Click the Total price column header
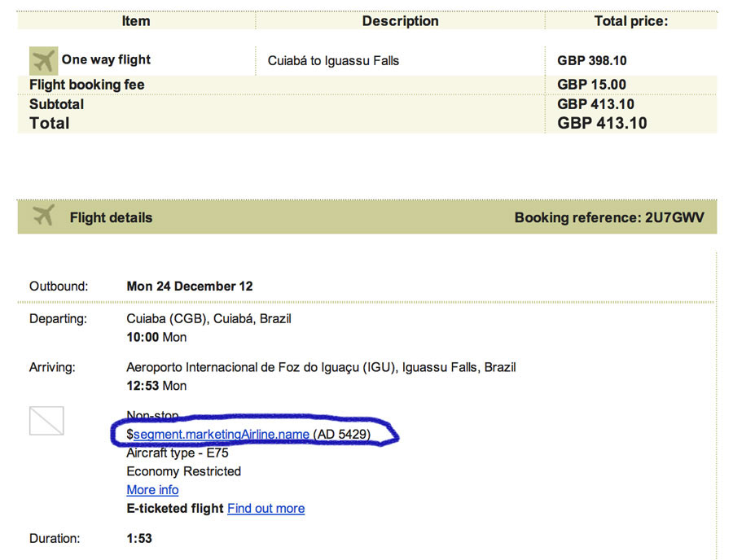 [631, 21]
